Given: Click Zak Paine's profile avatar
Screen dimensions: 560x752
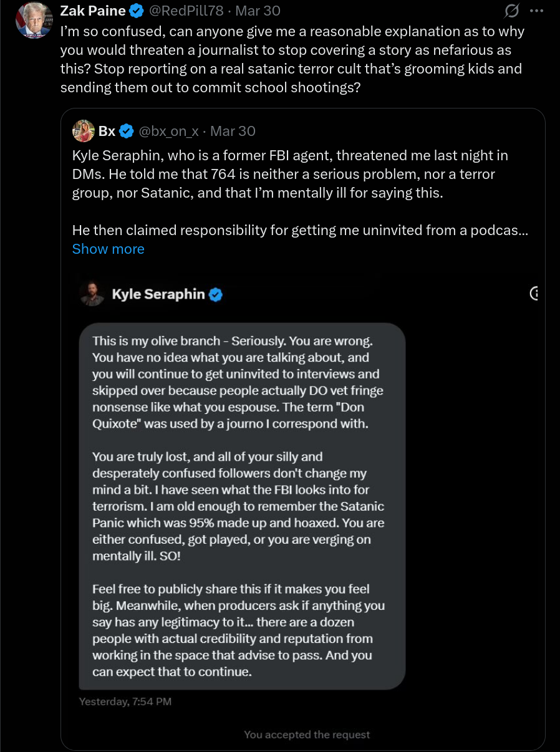Looking at the screenshot, I should (x=34, y=21).
